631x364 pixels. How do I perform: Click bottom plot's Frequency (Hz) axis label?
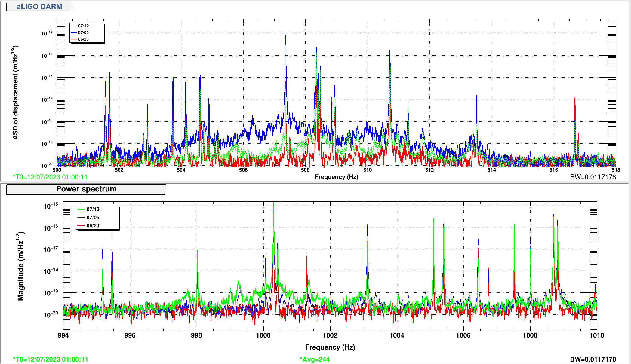pos(330,347)
